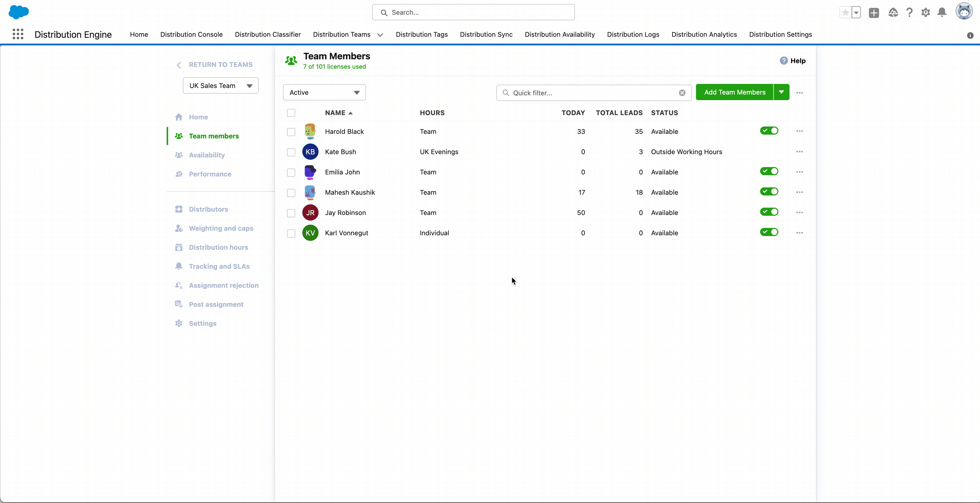Expand the Add Team Members arrow menu
Image resolution: width=980 pixels, height=503 pixels.
tap(781, 92)
